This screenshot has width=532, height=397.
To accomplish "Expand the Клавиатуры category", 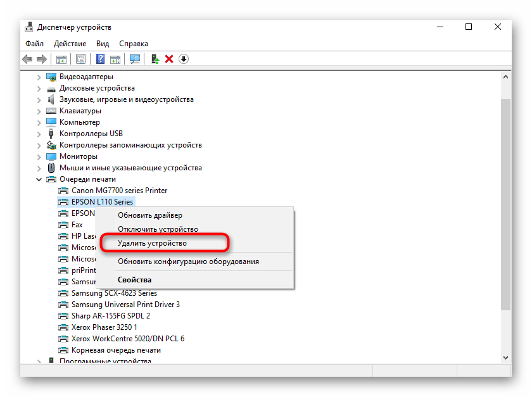I will (39, 111).
